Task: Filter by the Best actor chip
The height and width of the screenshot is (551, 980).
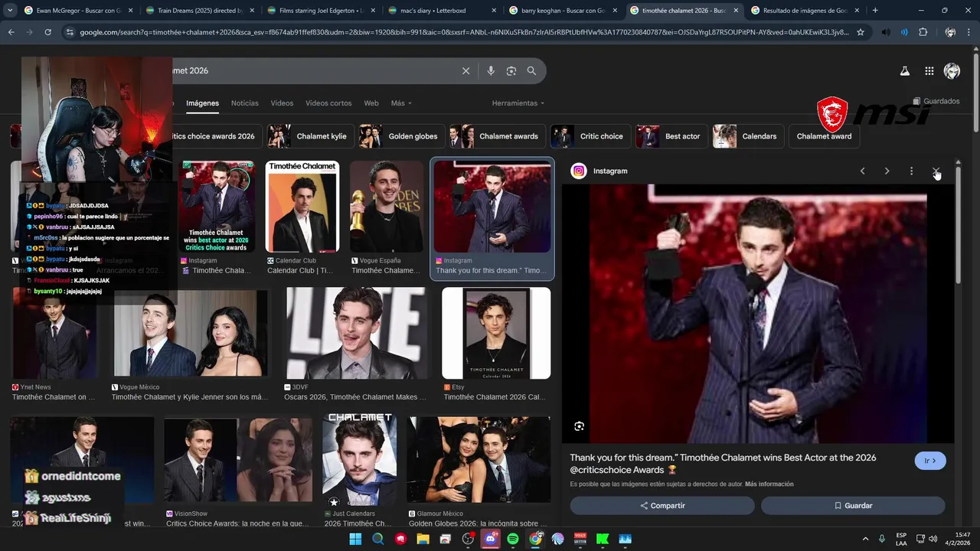Action: 671,136
